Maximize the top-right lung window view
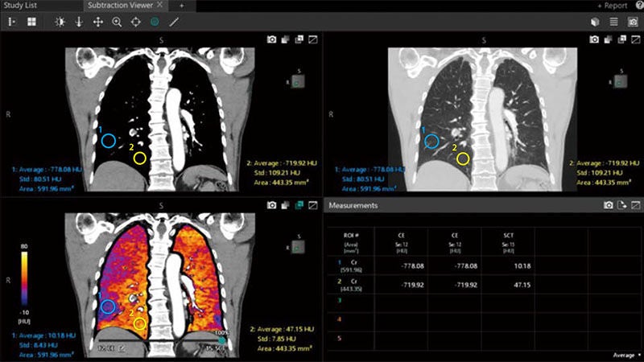 (635, 39)
